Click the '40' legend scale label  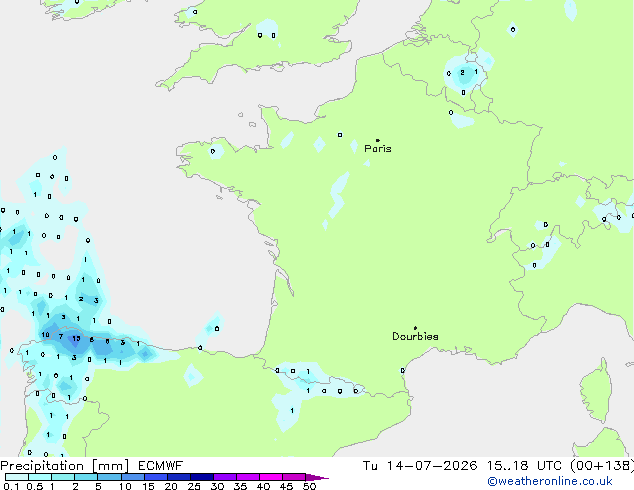tap(263, 486)
